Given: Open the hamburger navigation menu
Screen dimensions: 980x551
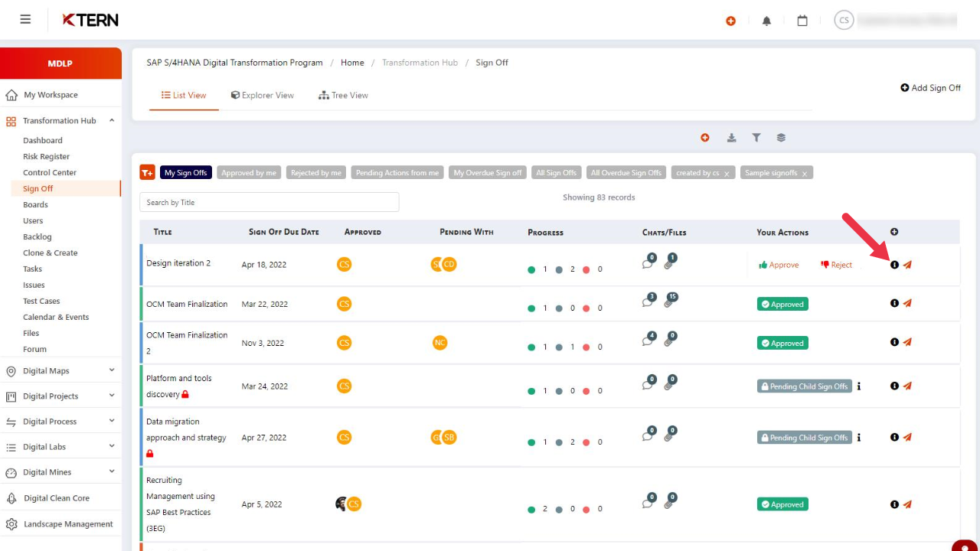Looking at the screenshot, I should (25, 20).
